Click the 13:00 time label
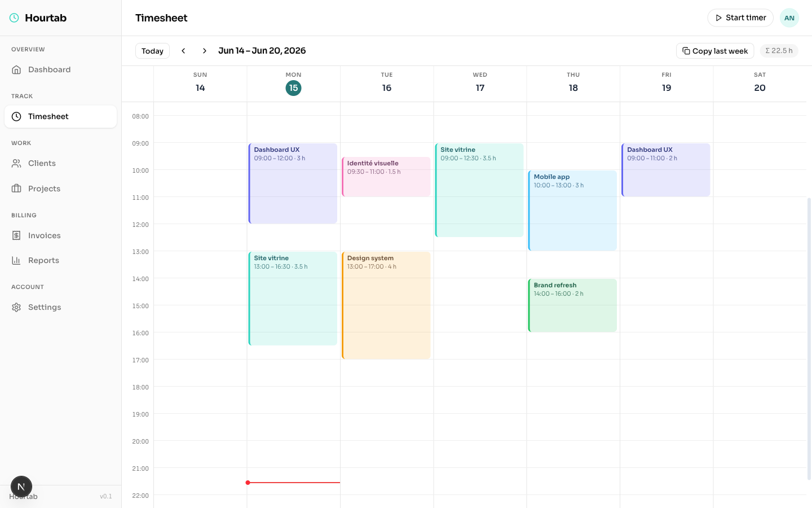Image resolution: width=812 pixels, height=508 pixels. point(140,252)
